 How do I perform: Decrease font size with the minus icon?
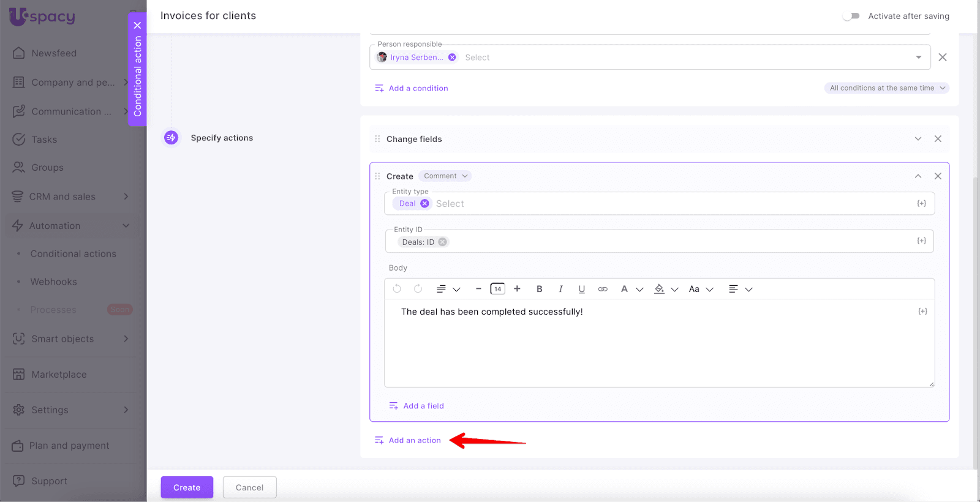pos(478,289)
